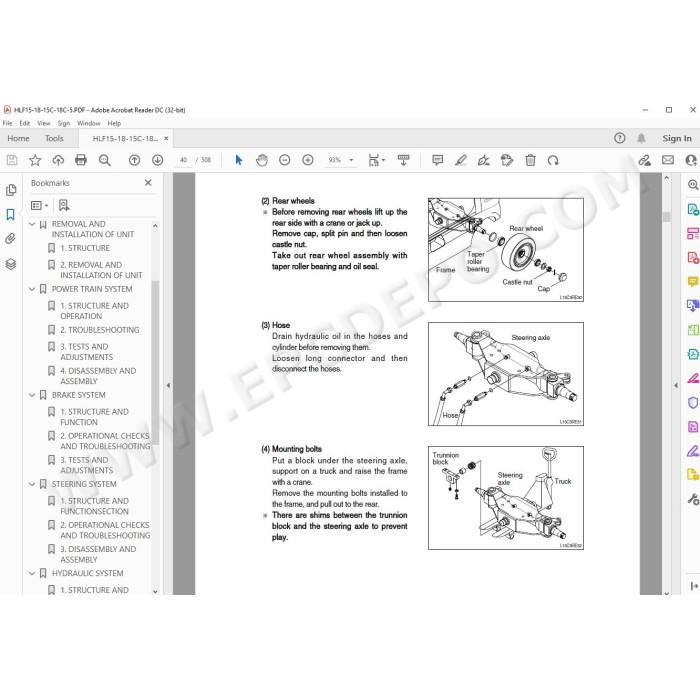700x700 pixels.
Task: Toggle the Bookmarks panel icon
Action: point(11,214)
